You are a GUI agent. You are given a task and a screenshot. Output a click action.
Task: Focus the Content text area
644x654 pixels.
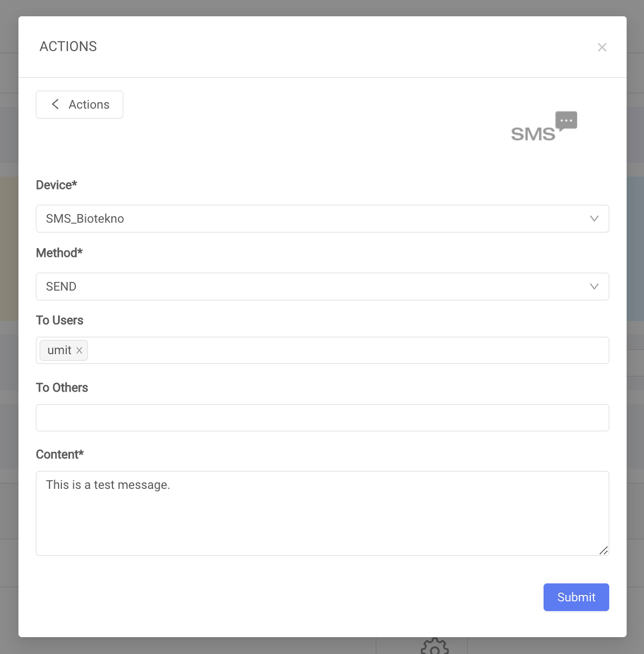322,513
